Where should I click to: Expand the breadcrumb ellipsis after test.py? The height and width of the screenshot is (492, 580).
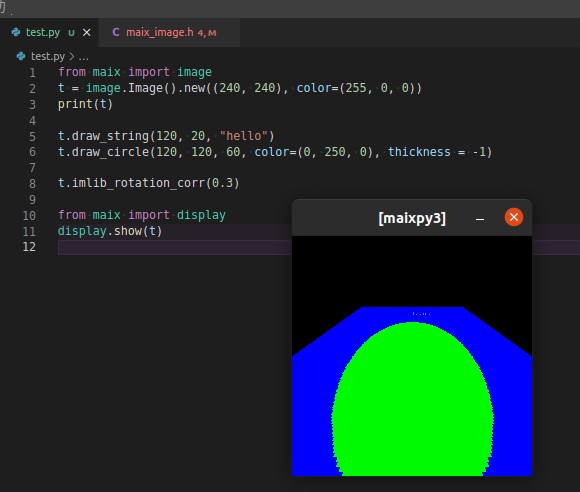[84, 57]
